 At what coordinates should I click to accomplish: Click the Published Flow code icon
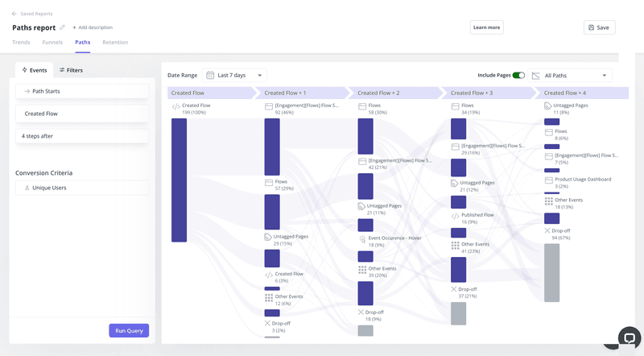pyautogui.click(x=455, y=217)
